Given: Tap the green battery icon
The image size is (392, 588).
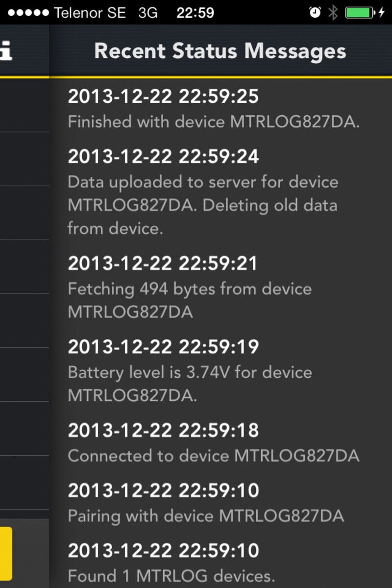Looking at the screenshot, I should [360, 13].
